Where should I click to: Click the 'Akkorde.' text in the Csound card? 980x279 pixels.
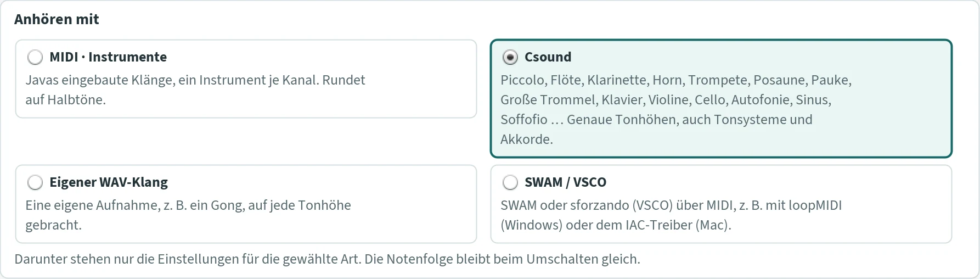click(527, 139)
